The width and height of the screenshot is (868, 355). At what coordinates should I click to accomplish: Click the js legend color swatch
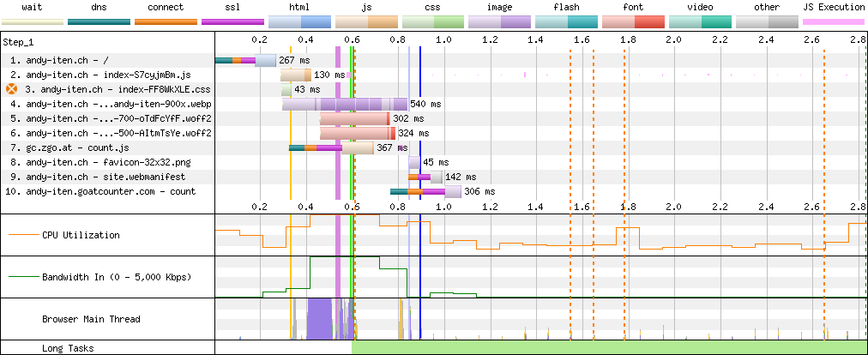pyautogui.click(x=366, y=21)
